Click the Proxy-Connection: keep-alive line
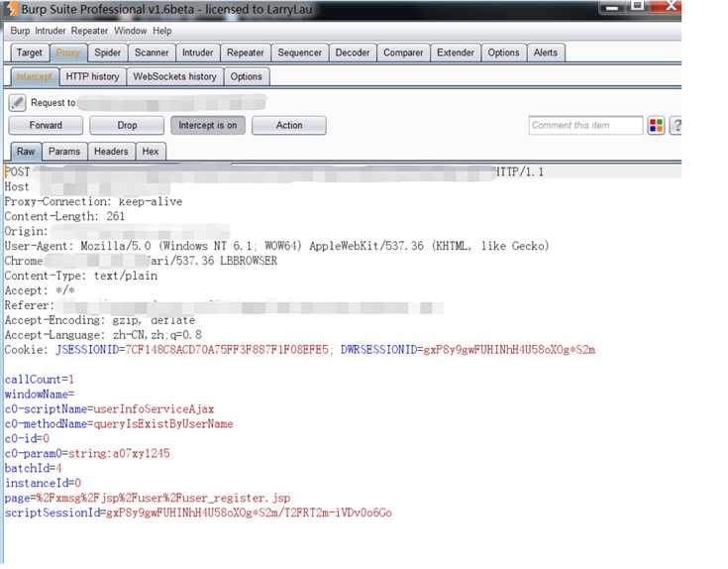This screenshot has height=569, width=728. pos(93,201)
